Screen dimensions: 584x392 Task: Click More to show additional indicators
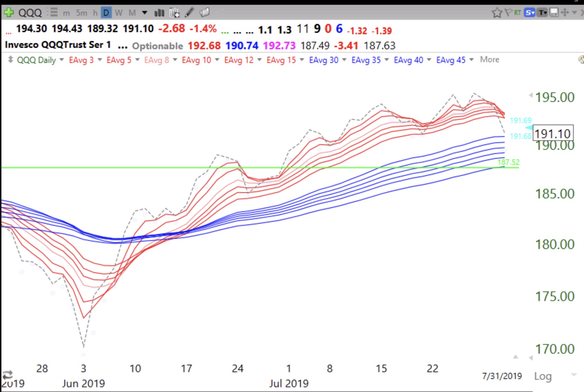(x=489, y=60)
